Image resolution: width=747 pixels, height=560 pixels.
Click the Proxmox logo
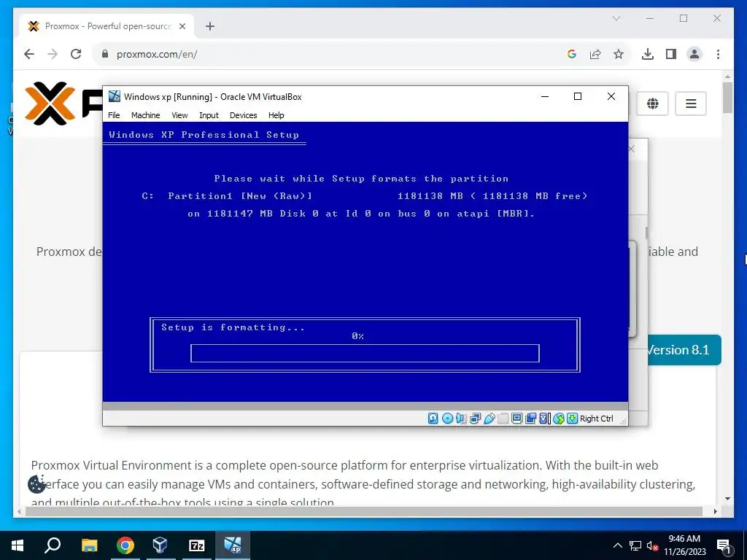(63, 104)
